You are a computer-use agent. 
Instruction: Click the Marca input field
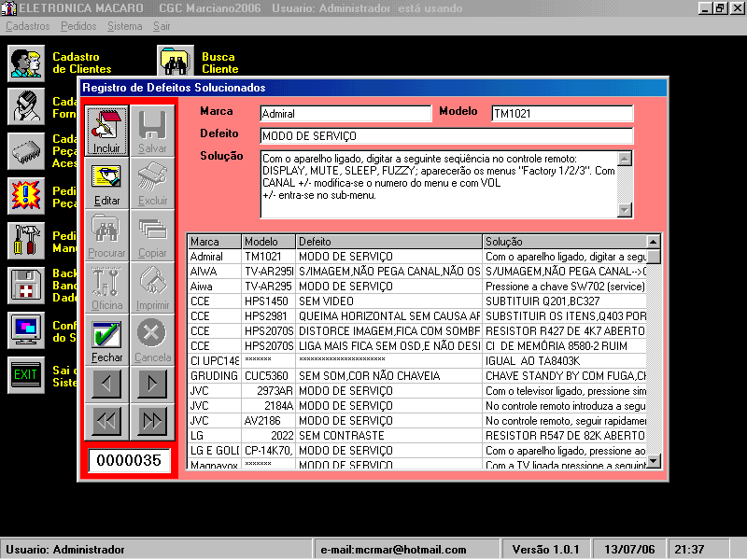(345, 113)
